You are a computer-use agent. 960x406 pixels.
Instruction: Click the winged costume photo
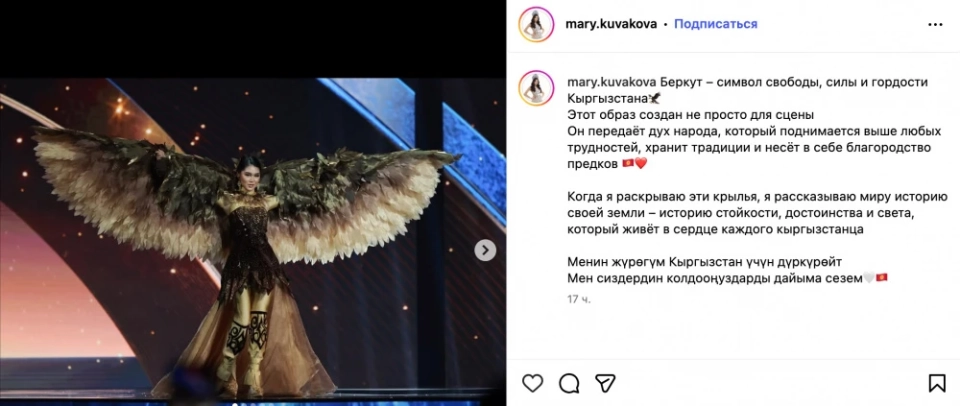pos(253,241)
